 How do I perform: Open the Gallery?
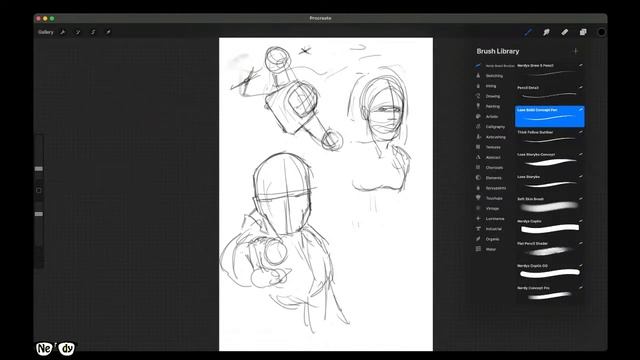pos(46,32)
